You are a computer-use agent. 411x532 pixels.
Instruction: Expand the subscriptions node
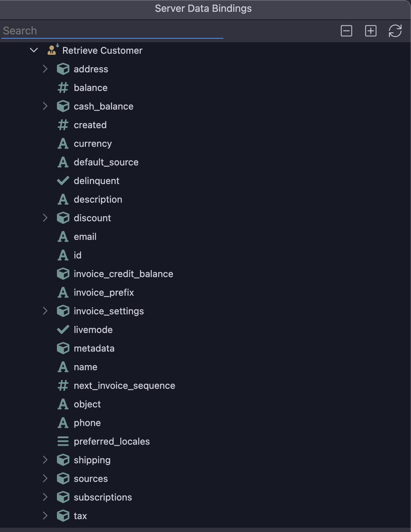coord(45,497)
